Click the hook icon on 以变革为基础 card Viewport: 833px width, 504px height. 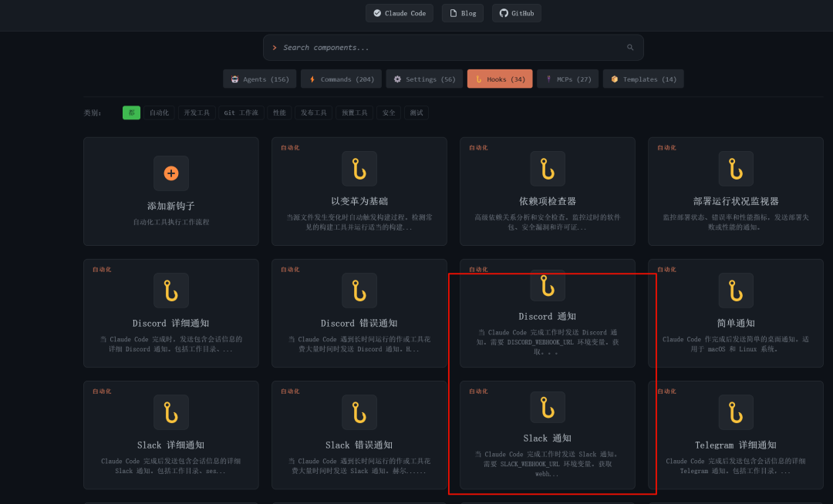[x=359, y=169]
